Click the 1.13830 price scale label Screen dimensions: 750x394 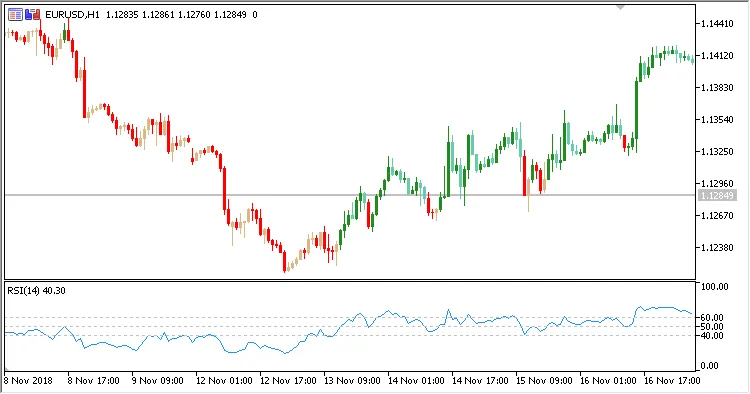click(x=717, y=88)
